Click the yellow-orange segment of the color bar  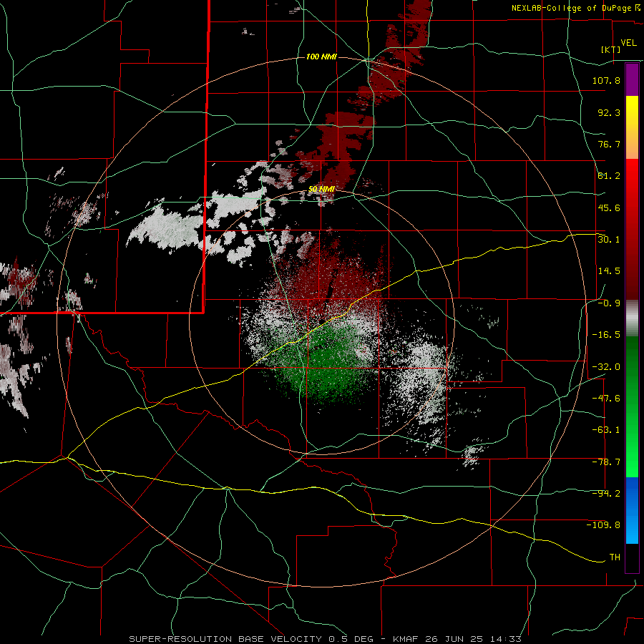click(x=632, y=127)
